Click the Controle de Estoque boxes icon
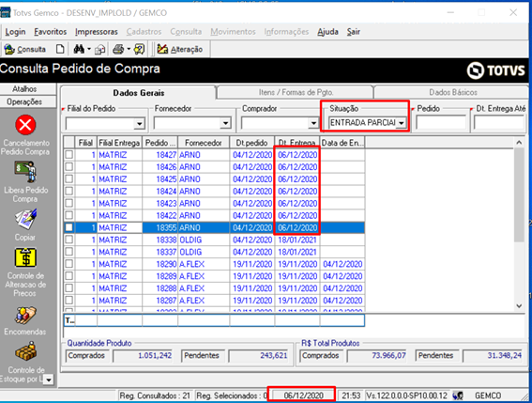This screenshot has height=403, width=532. point(25,352)
